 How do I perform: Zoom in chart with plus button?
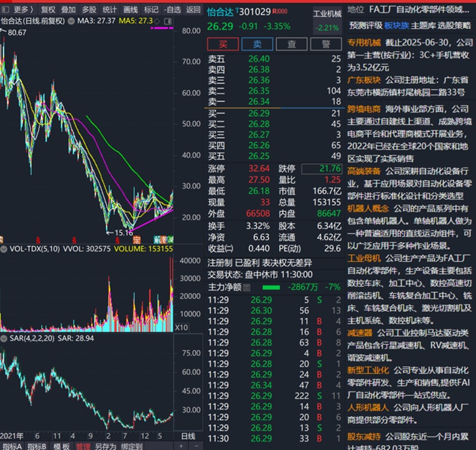(x=181, y=446)
